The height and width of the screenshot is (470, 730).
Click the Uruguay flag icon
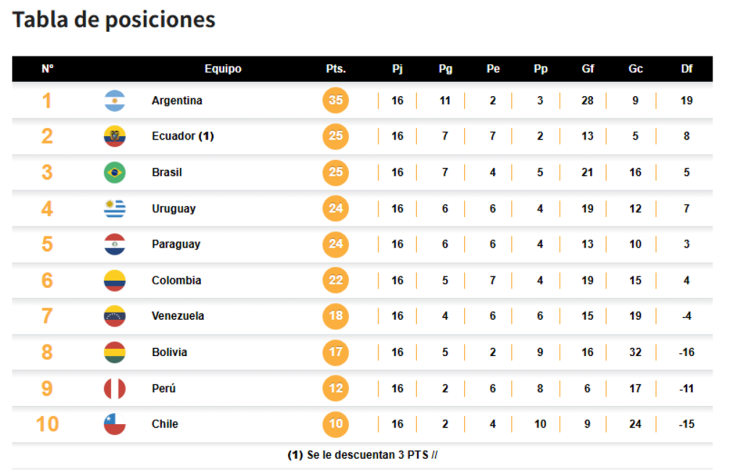[x=115, y=208]
